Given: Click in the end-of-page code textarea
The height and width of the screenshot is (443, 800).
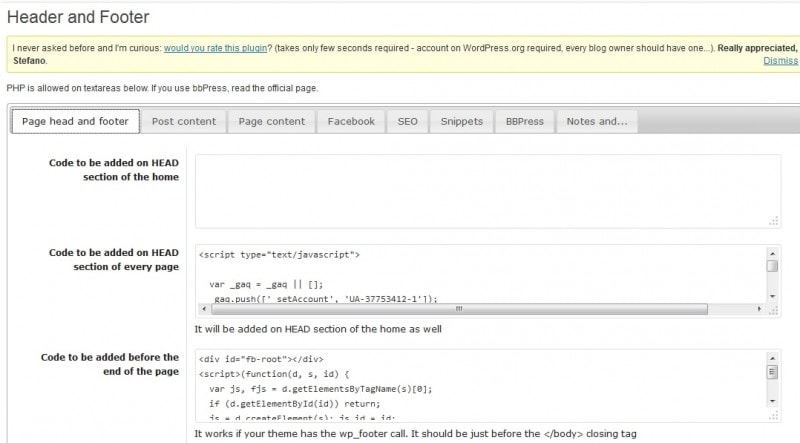Looking at the screenshot, I should [480, 380].
